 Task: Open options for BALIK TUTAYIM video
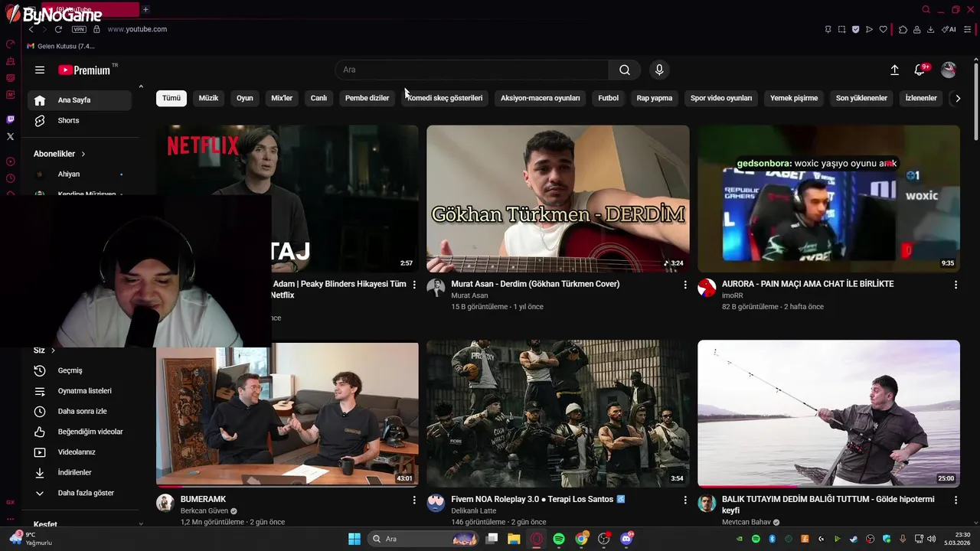tap(955, 500)
